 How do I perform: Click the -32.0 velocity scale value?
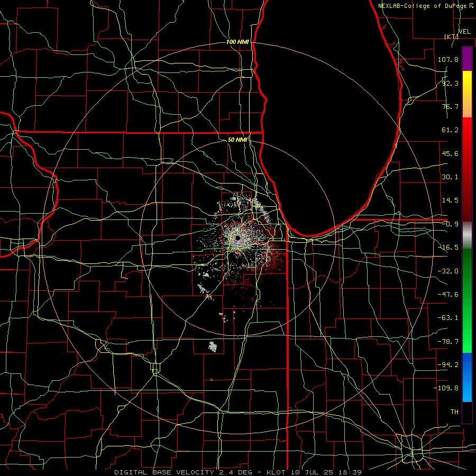click(x=448, y=271)
